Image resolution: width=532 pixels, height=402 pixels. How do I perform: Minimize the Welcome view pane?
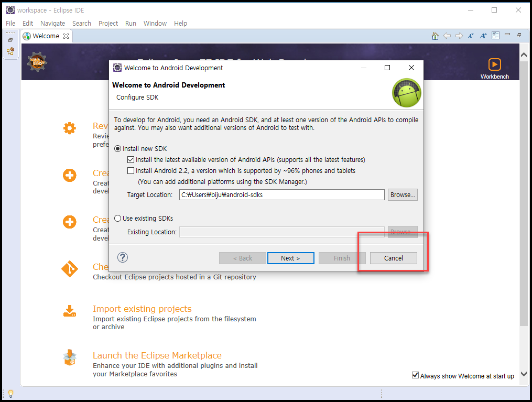click(507, 34)
